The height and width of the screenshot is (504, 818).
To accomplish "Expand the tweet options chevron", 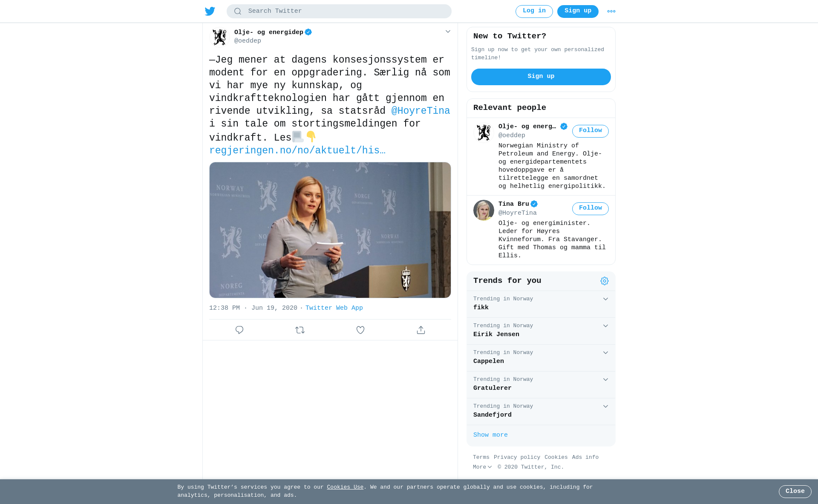I will coord(448,32).
